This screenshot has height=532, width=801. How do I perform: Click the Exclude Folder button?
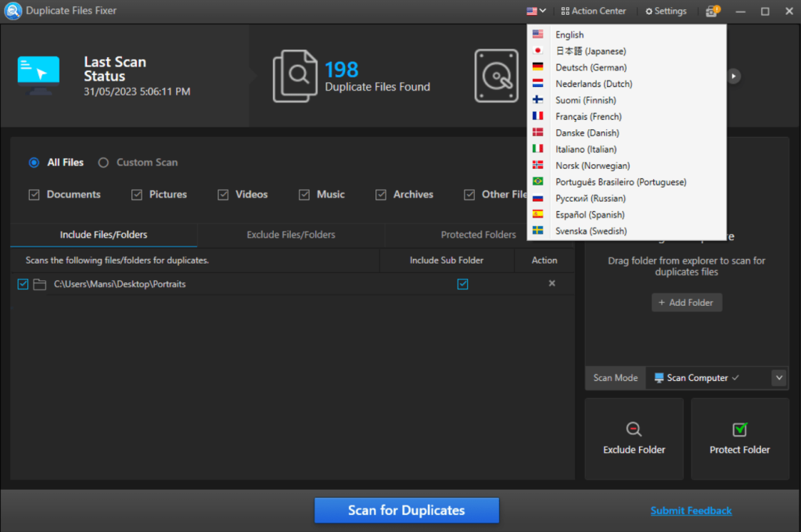pos(634,439)
